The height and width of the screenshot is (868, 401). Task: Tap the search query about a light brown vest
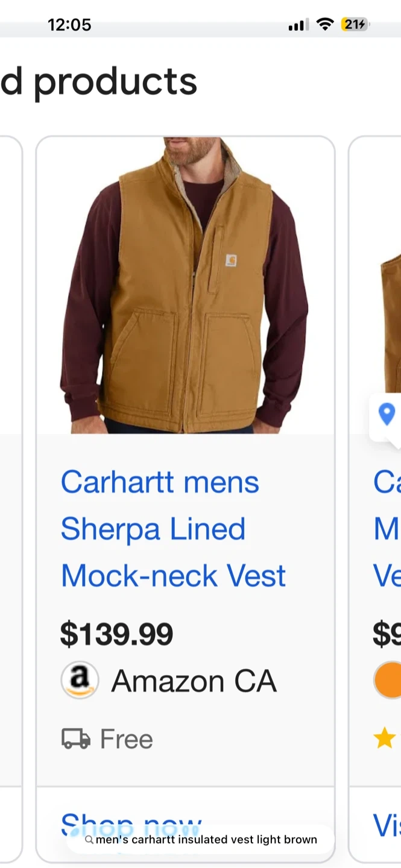coord(206,840)
